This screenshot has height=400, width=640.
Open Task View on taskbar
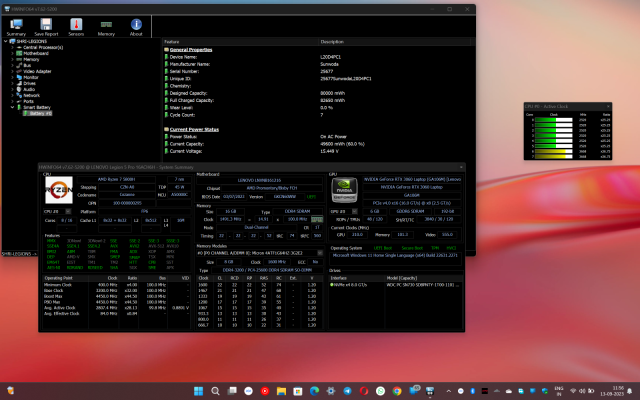pyautogui.click(x=232, y=391)
